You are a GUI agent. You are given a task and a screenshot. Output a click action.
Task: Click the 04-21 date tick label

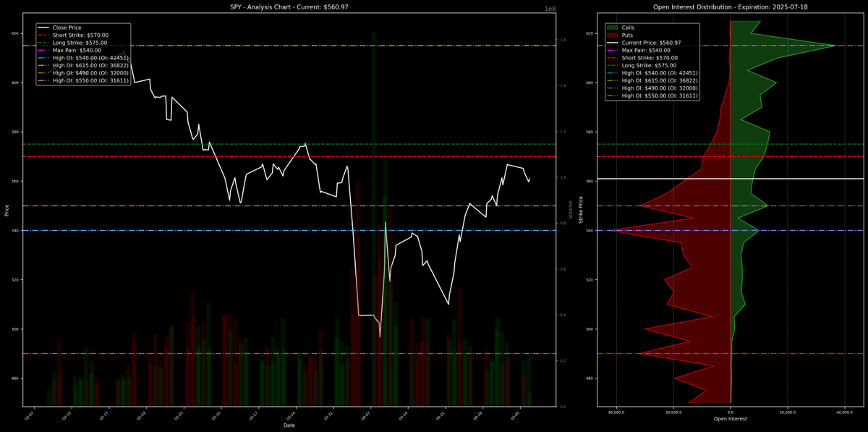click(442, 415)
